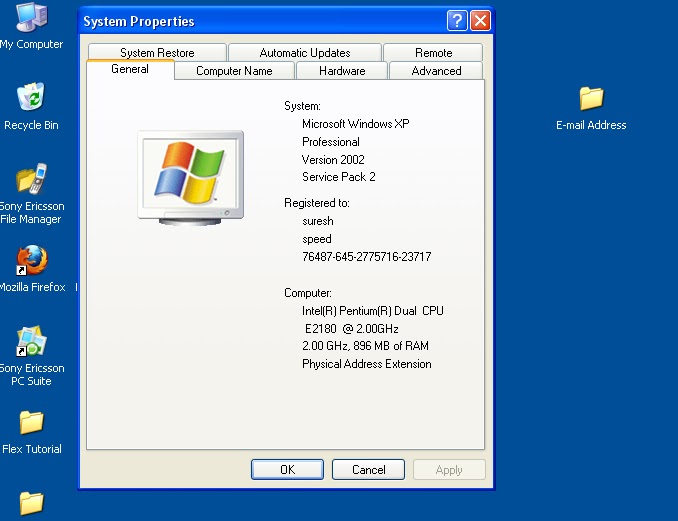
Task: Click the 'Registered to:' heading label
Action: [x=317, y=203]
